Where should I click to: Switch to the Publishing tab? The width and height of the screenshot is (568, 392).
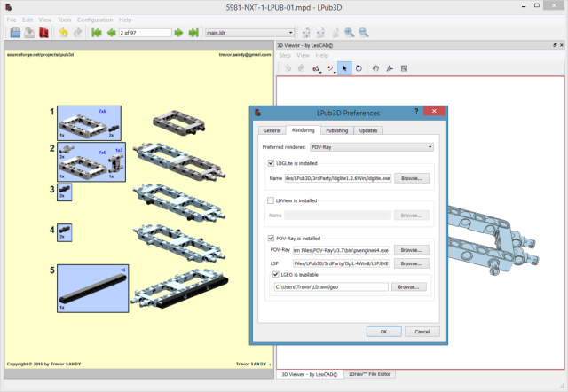[336, 130]
